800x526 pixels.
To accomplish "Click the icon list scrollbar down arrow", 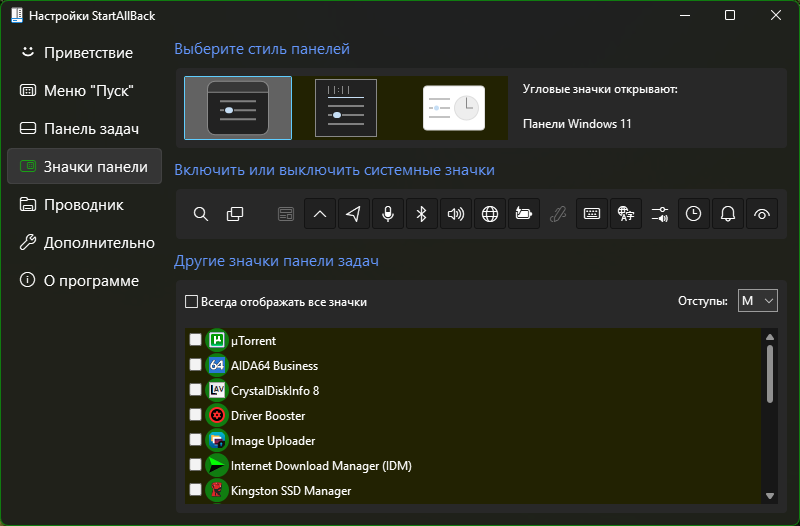I will [770, 496].
